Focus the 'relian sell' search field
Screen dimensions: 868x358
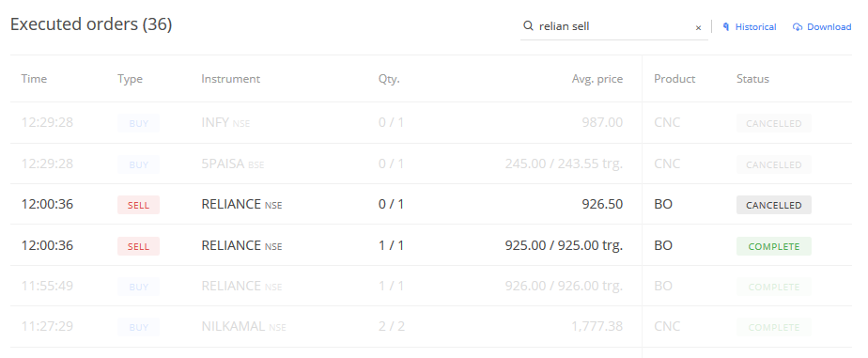point(614,26)
